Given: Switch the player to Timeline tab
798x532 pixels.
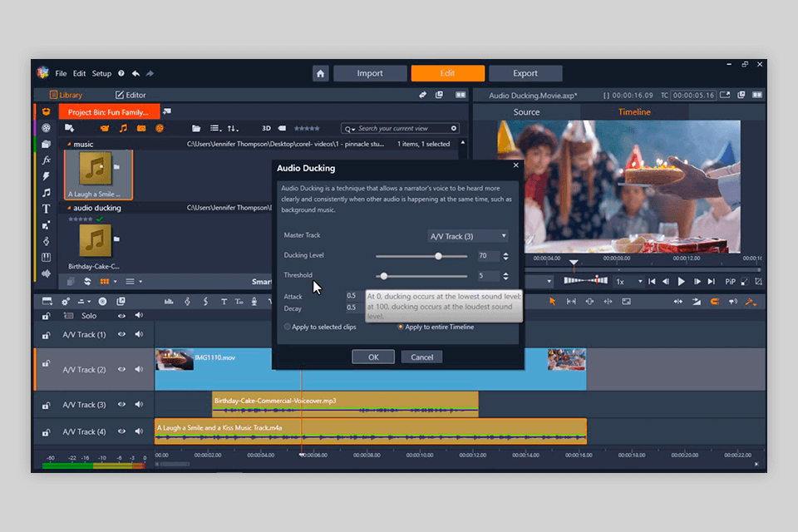Looking at the screenshot, I should [x=634, y=112].
